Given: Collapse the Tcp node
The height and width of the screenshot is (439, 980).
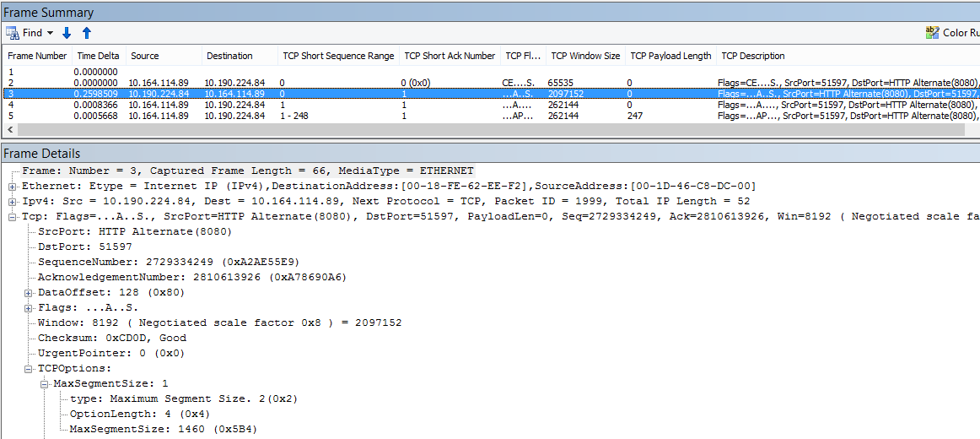Looking at the screenshot, I should (x=12, y=216).
